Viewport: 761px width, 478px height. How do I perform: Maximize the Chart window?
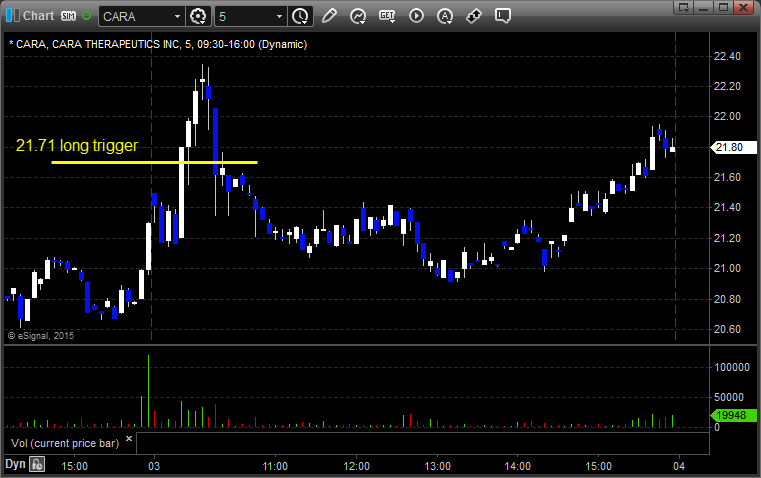(x=723, y=7)
